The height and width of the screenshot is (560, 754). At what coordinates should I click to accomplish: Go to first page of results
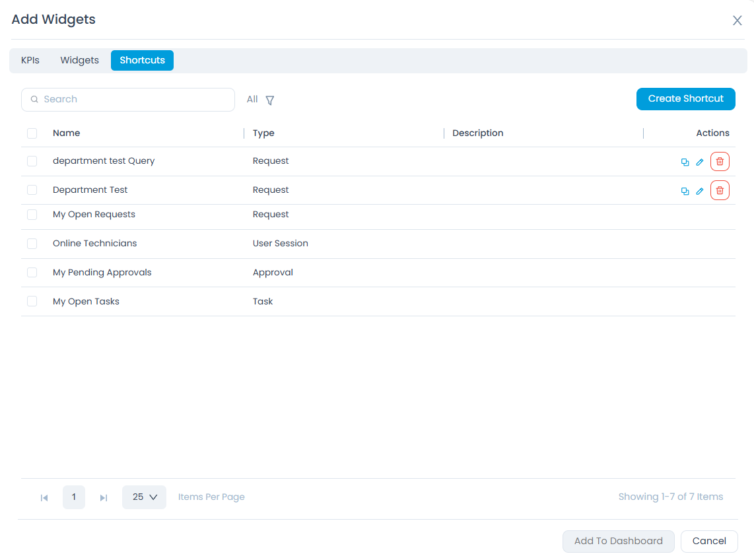click(x=44, y=497)
